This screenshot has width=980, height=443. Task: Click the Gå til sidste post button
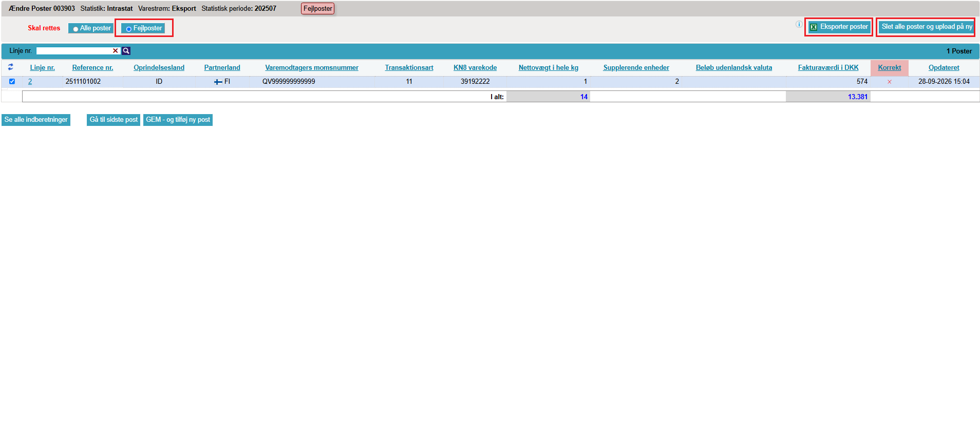point(114,120)
